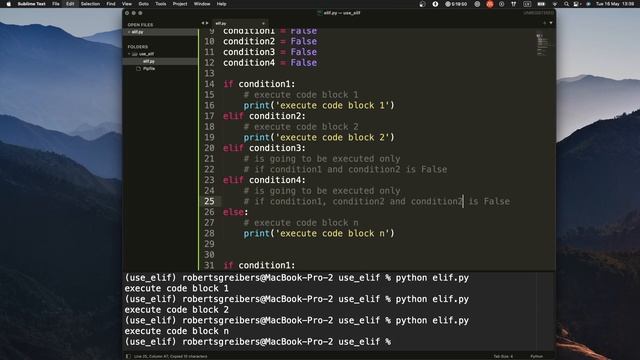Screen dimensions: 640x360
Task: Click the 5:18:50 timer menu bar item
Action: click(456, 4)
